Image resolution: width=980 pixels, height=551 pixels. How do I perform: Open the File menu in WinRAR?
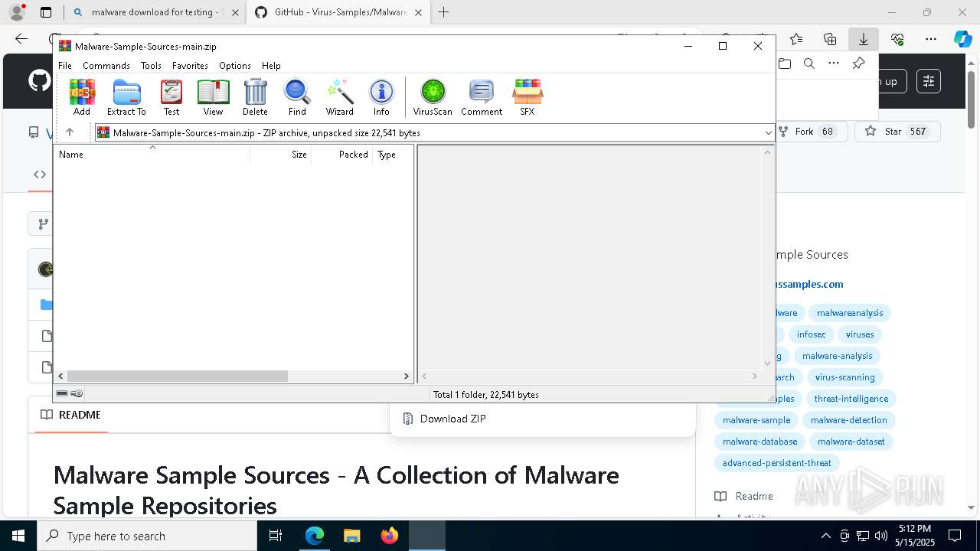65,66
